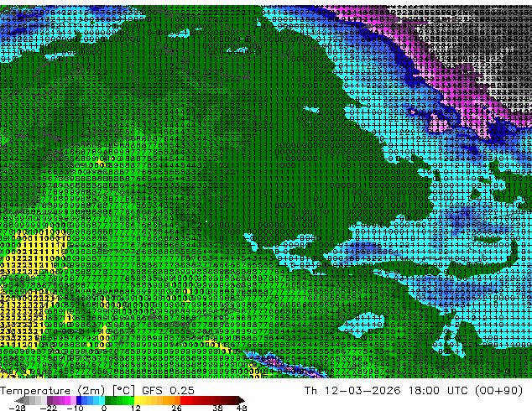Click the magenta segment of the color scale
The width and height of the screenshot is (532, 411).
coord(67,400)
